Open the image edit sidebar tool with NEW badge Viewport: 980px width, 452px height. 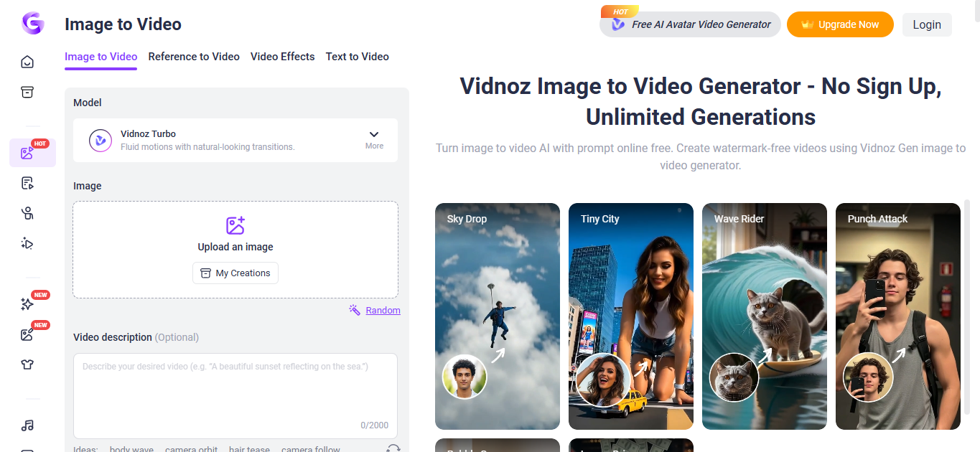click(x=27, y=334)
